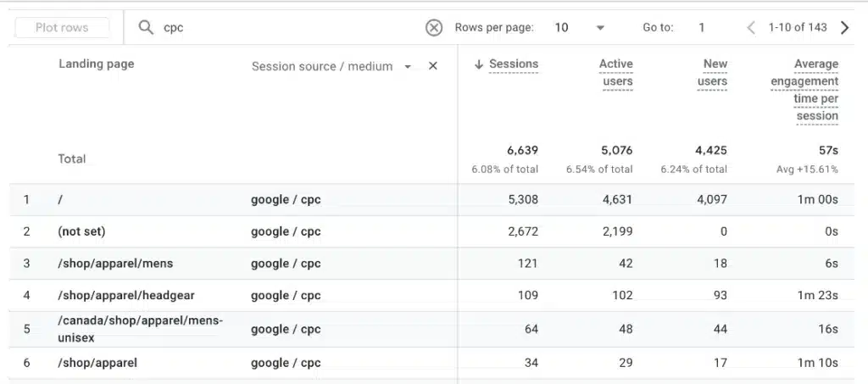Click the Plot rows button
The width and height of the screenshot is (868, 384).
pos(62,28)
